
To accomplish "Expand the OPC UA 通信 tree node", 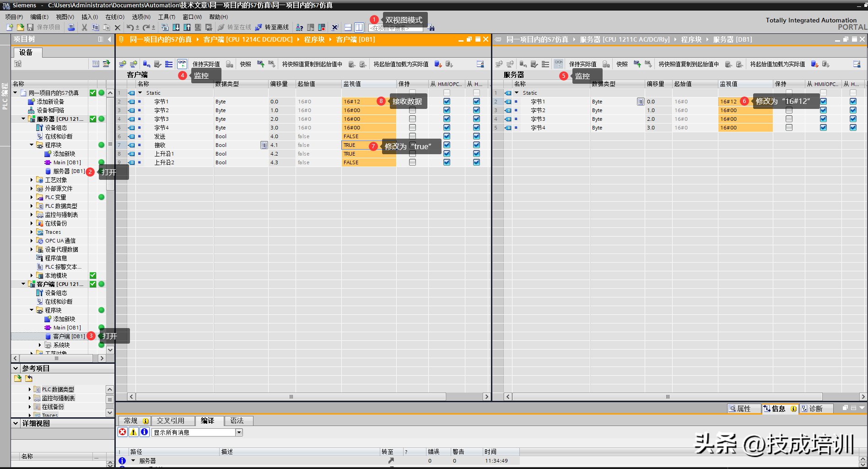I will pyautogui.click(x=32, y=241).
